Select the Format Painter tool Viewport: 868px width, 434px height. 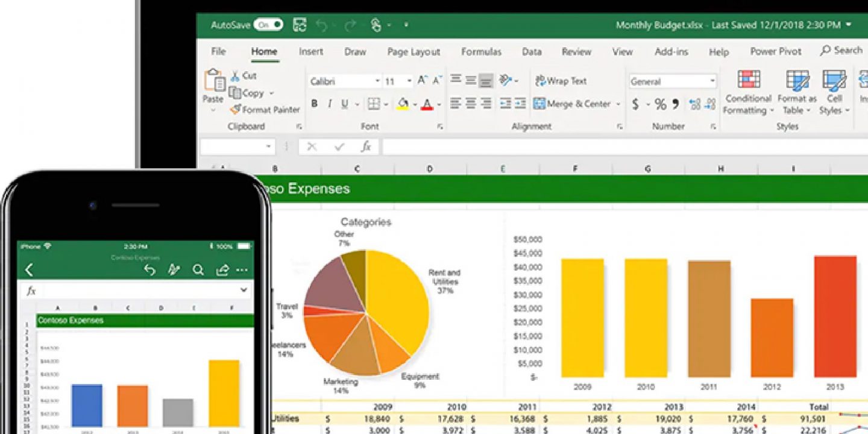[265, 110]
